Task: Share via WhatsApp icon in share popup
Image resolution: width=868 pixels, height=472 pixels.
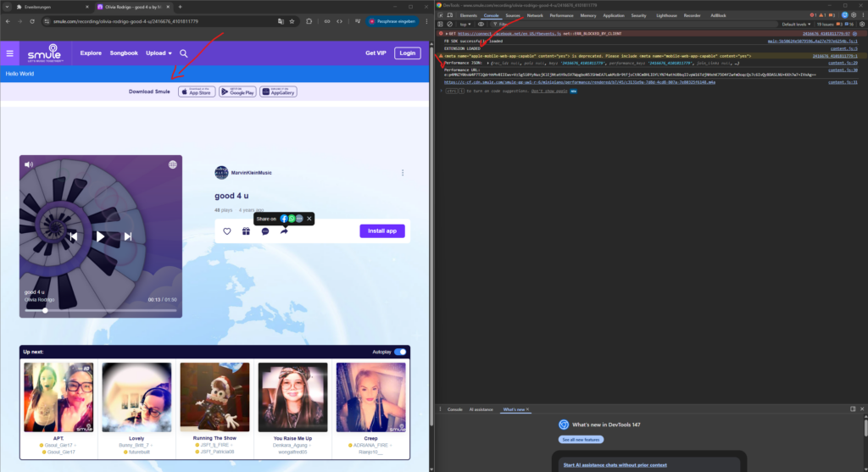Action: point(292,219)
